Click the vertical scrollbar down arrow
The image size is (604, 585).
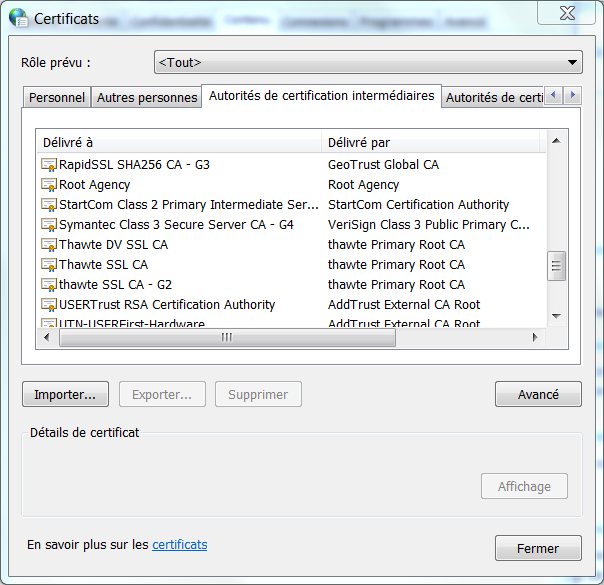[x=556, y=316]
